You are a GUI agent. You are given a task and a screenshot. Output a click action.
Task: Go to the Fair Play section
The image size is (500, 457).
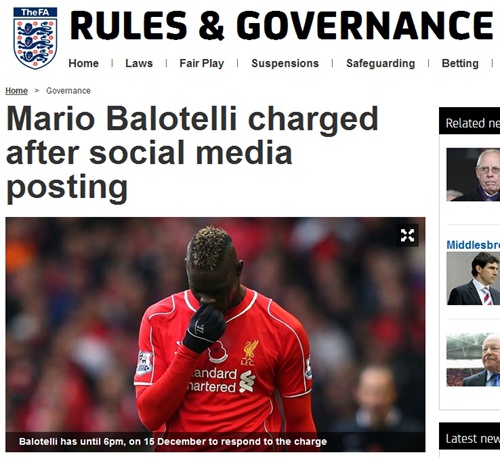(x=202, y=63)
